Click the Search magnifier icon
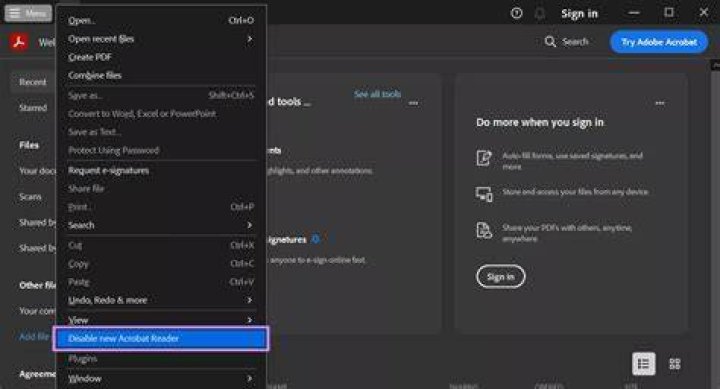 [550, 42]
